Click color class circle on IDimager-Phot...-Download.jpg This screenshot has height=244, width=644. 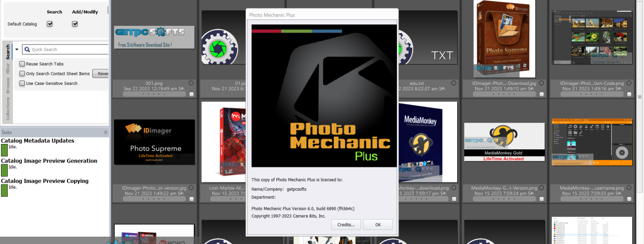[x=542, y=83]
